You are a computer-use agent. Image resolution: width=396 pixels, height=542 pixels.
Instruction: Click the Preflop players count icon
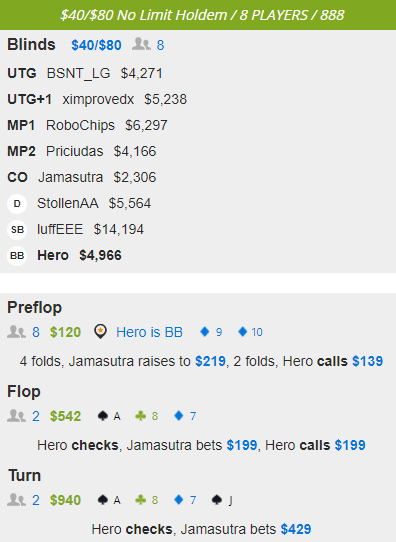(x=16, y=332)
